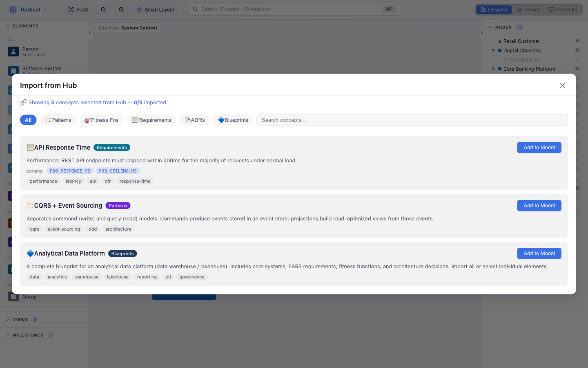This screenshot has width=588, height=368.
Task: Click the Search concepts input
Action: click(x=412, y=120)
